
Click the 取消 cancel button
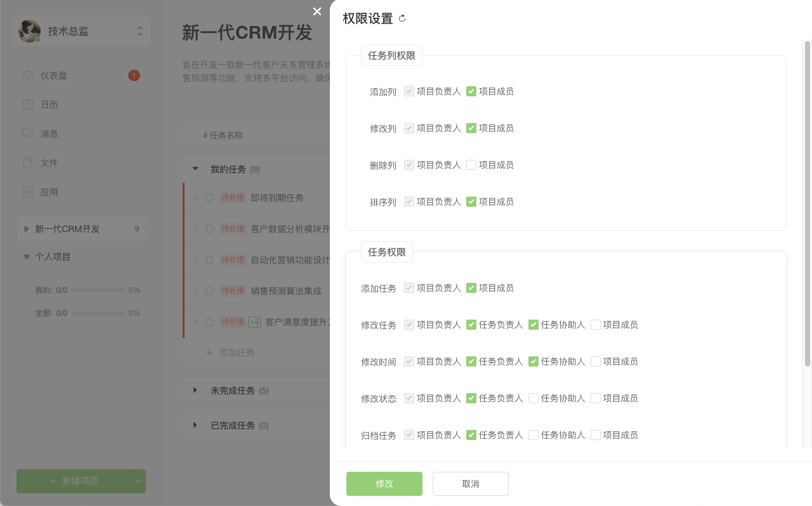coord(471,484)
